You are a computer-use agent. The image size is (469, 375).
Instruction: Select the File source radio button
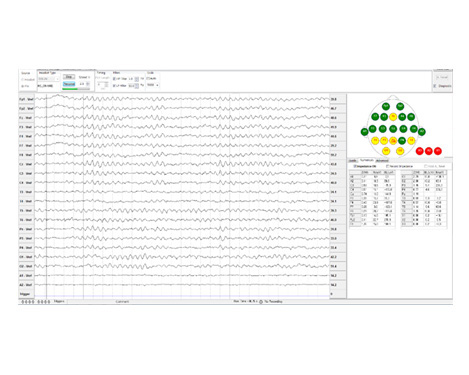coord(23,86)
